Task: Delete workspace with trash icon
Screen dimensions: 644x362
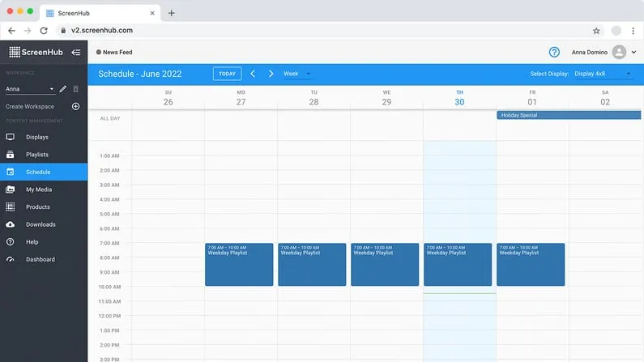Action: point(75,88)
